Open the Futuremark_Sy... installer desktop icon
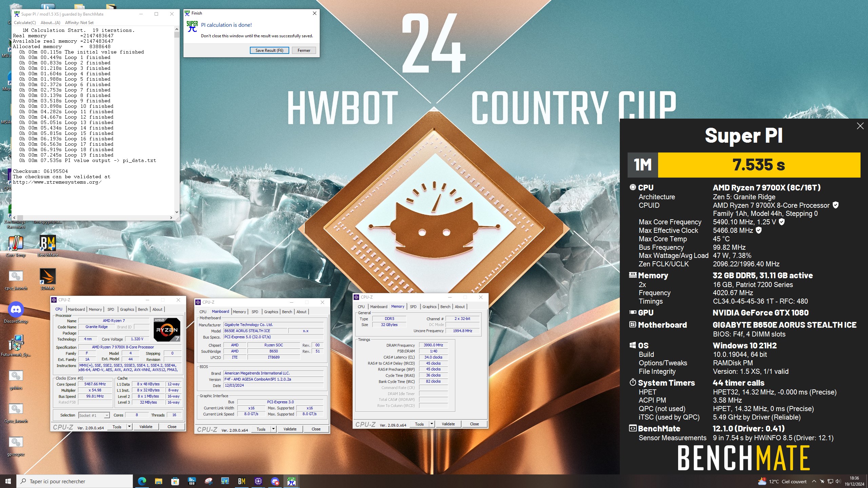868x488 pixels. pos(16,346)
